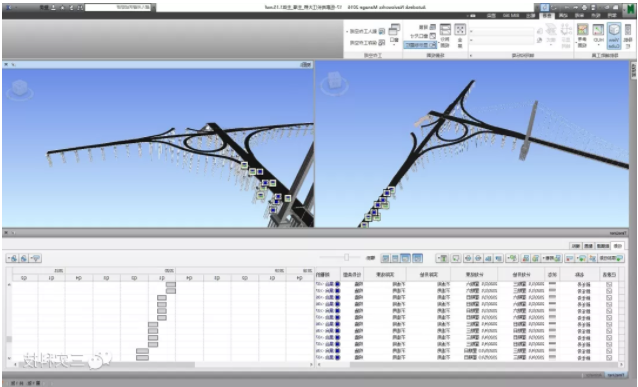Image resolution: width=638 pixels, height=387 pixels.
Task: Click the Split View ribbon icon
Action: [x=445, y=35]
